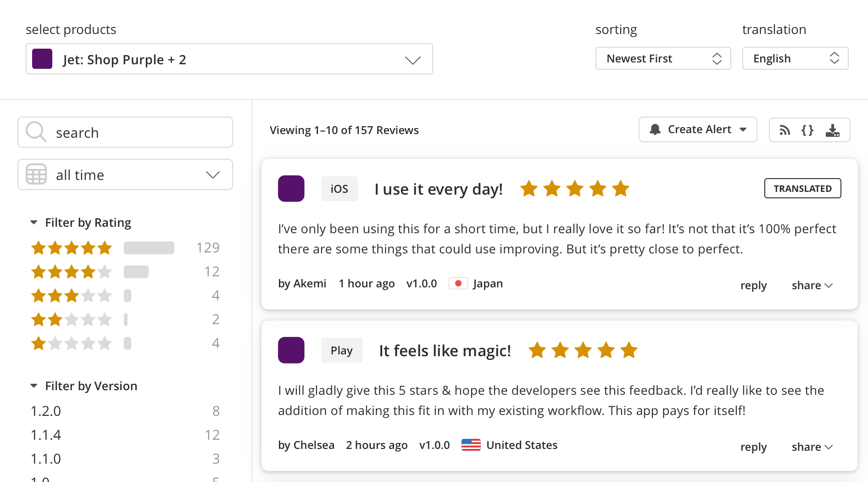The image size is (868, 482).
Task: Click inside the search input field
Action: click(115, 132)
